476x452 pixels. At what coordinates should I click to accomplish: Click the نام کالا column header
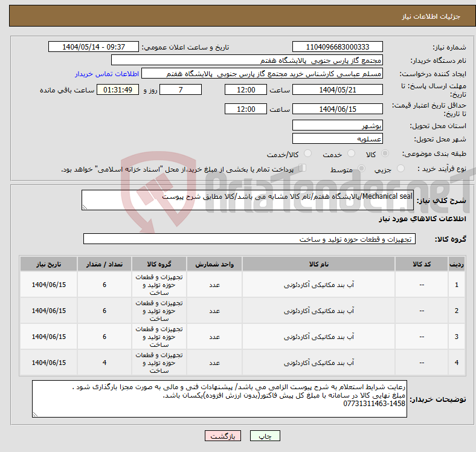click(318, 264)
